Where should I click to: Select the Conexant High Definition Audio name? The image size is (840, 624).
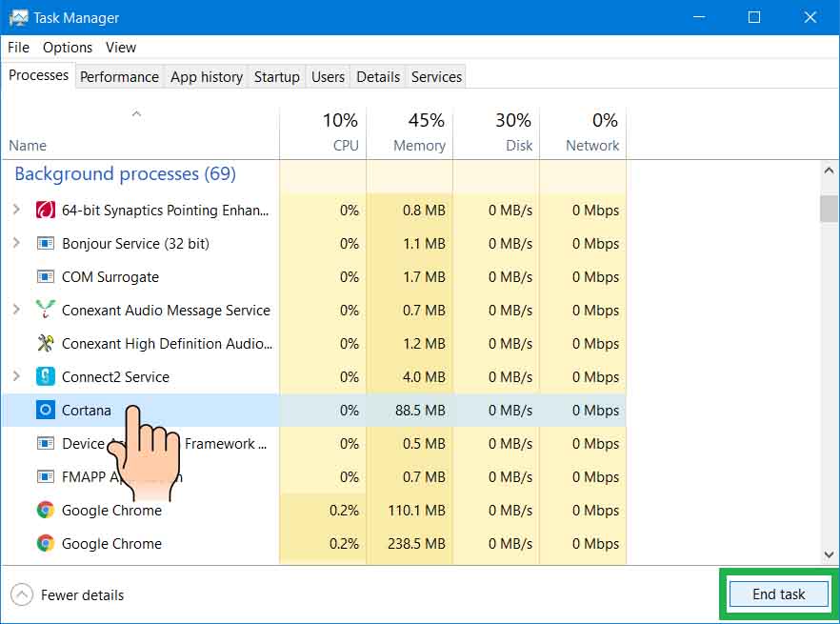click(168, 343)
